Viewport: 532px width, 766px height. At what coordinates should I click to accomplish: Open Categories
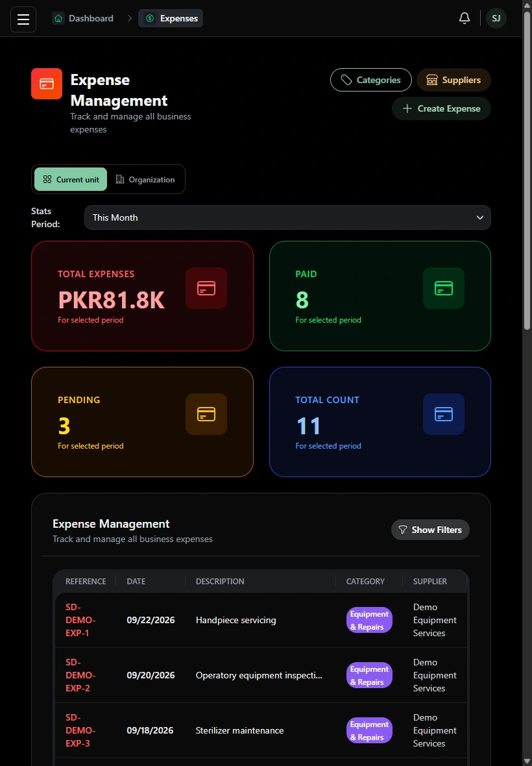pos(371,80)
